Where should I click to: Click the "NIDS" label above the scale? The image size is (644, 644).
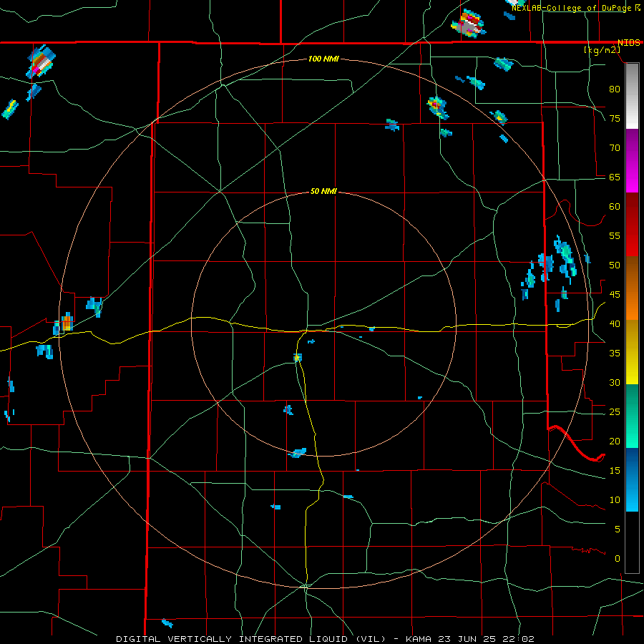point(629,43)
